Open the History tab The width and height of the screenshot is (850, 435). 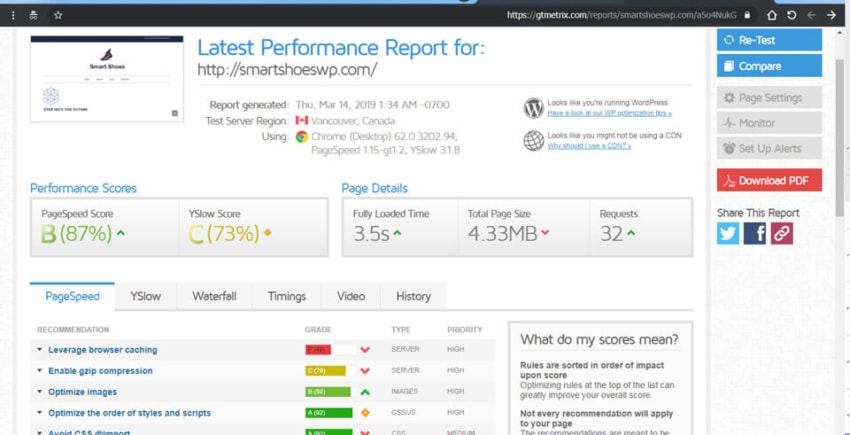point(413,297)
